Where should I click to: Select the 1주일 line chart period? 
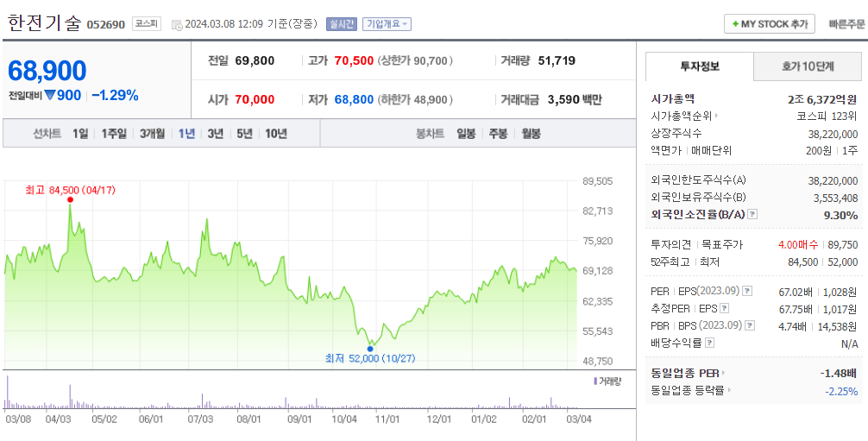(114, 134)
